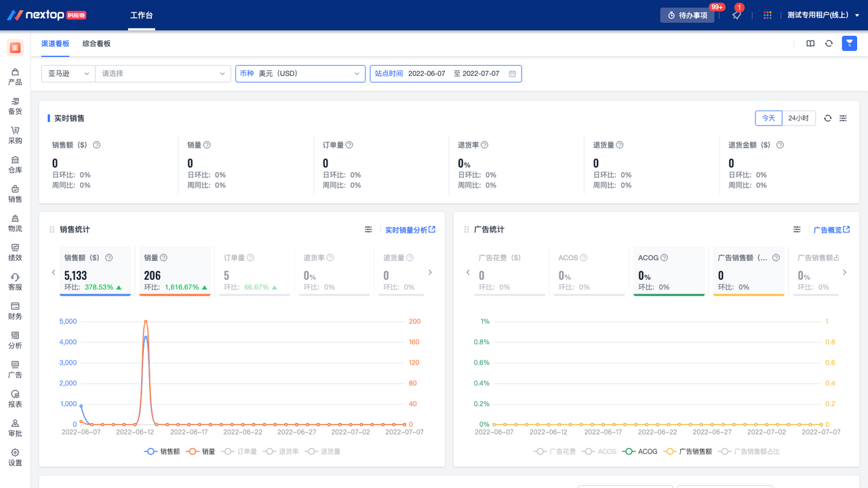868x488 pixels.
Task: Open the 销售 sidebar module
Action: 15,194
